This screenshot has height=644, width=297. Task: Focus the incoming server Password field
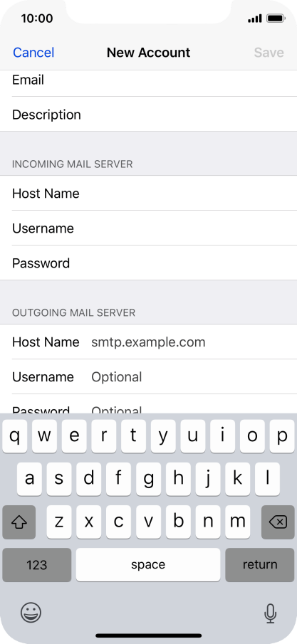coord(148,263)
